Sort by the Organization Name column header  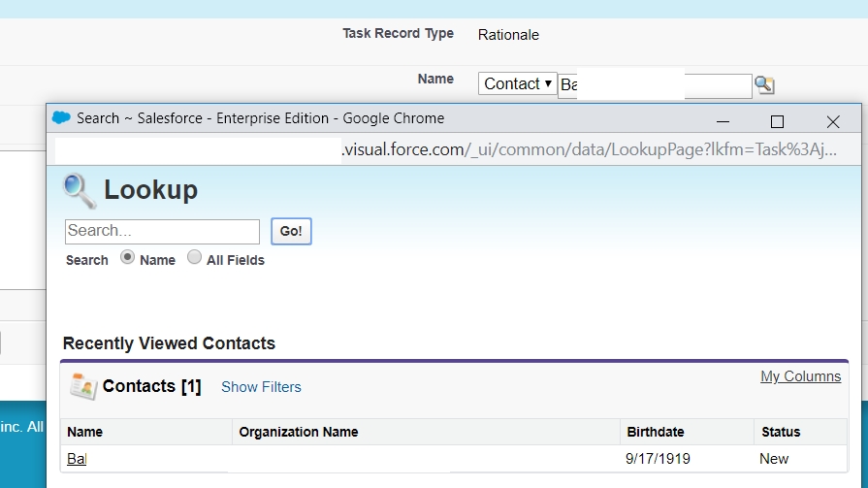pyautogui.click(x=299, y=432)
